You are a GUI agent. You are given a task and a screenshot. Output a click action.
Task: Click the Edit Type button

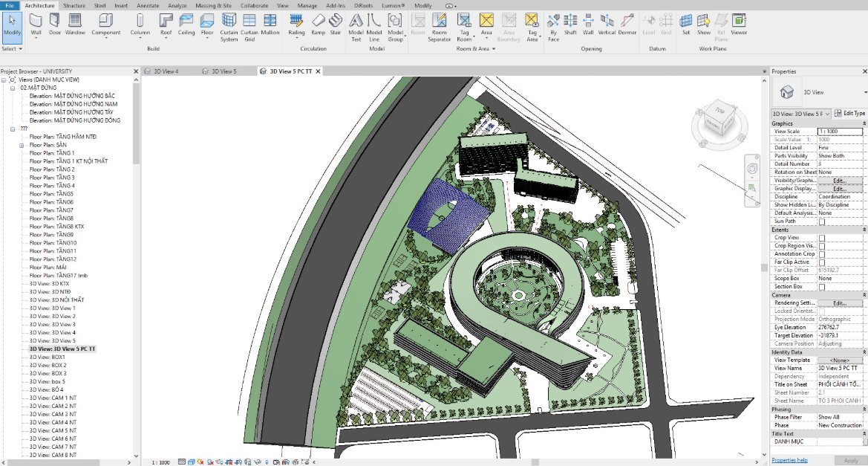pyautogui.click(x=849, y=113)
